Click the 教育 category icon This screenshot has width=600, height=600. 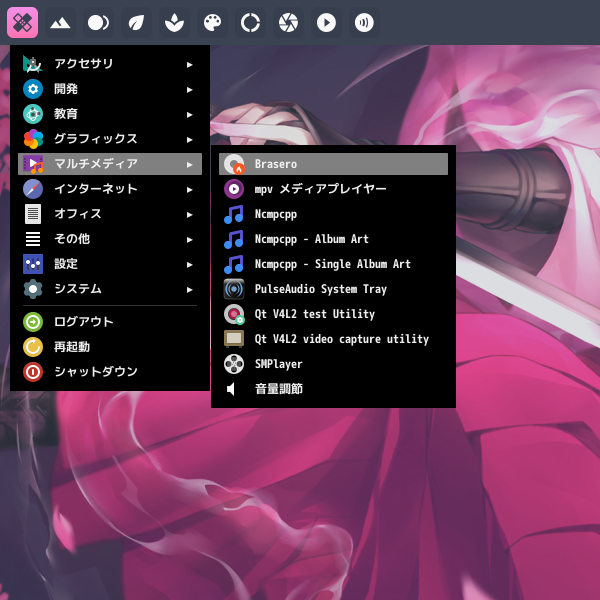33,114
